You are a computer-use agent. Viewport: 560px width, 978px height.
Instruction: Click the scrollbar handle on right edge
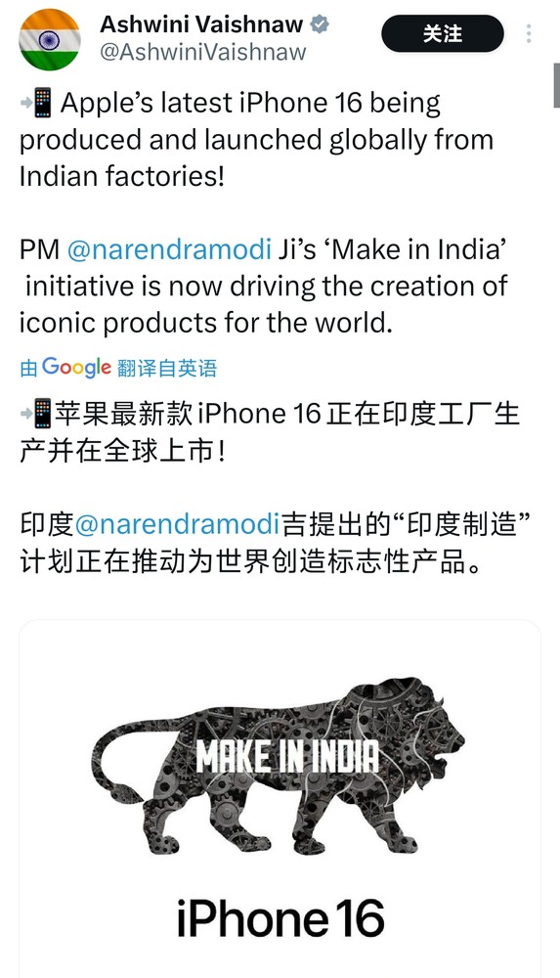[x=556, y=85]
